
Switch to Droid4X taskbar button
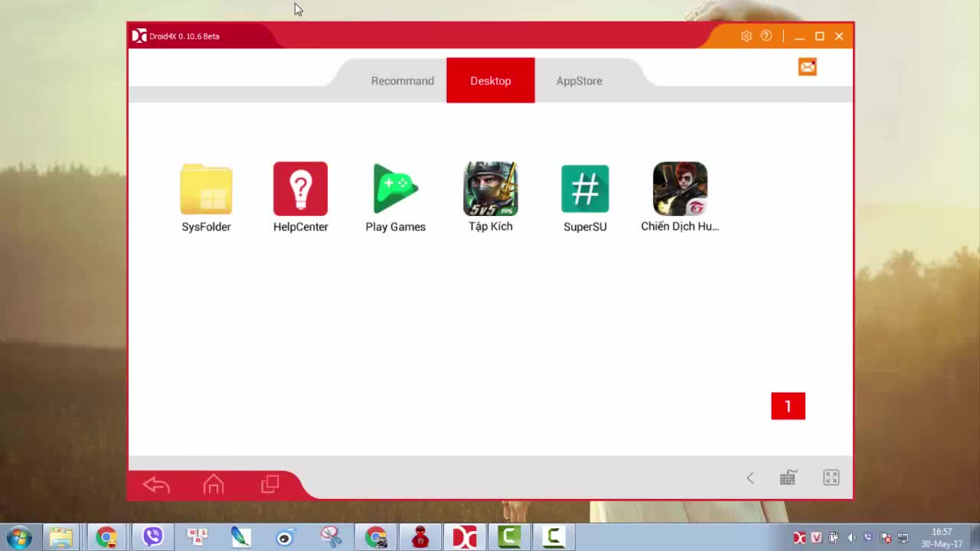pos(465,537)
